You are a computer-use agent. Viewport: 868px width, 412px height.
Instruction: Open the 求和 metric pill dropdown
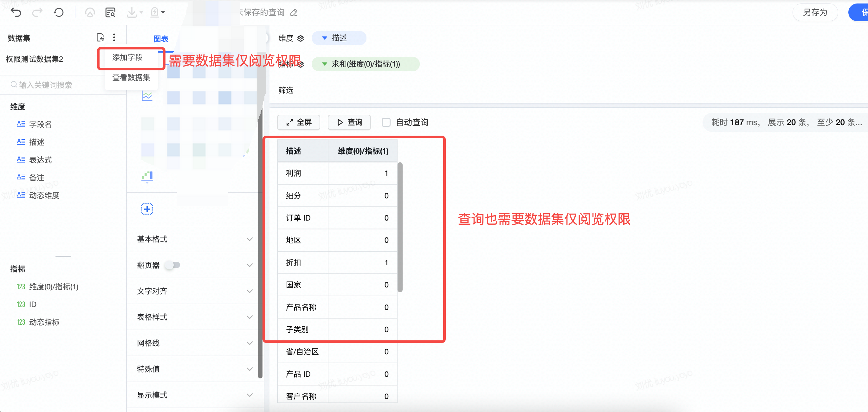[x=365, y=64]
